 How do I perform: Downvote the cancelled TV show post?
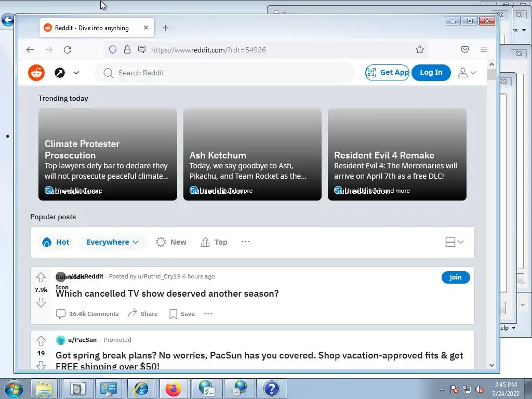41,302
